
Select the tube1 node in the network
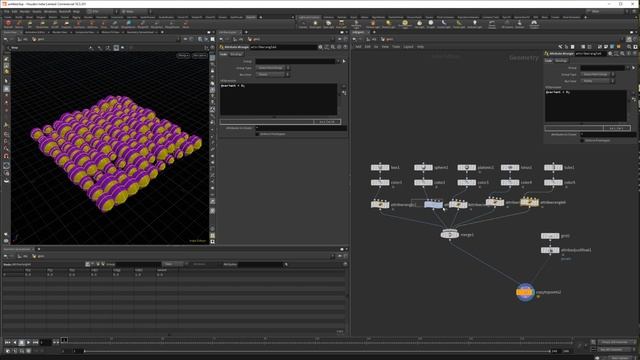(x=553, y=168)
